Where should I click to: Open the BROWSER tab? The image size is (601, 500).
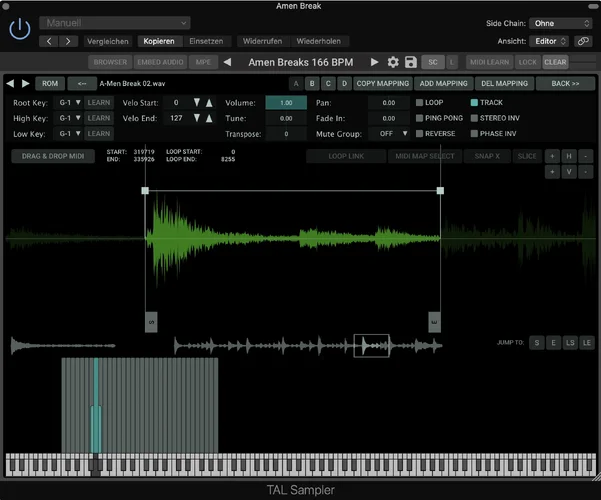point(111,62)
